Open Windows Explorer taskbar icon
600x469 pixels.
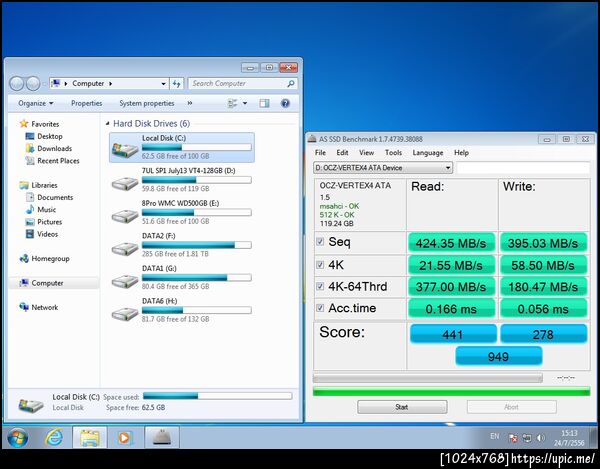[90, 437]
